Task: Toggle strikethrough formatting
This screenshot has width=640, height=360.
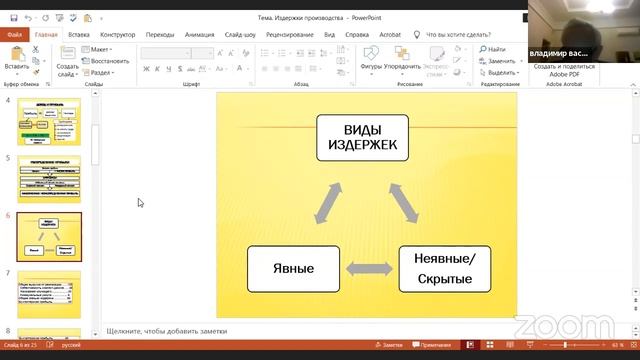Action: point(191,69)
